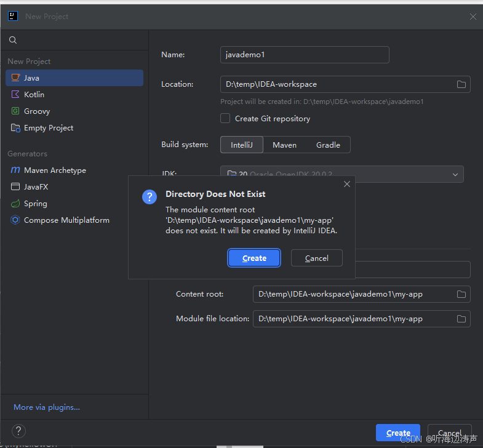This screenshot has width=483, height=448.
Task: Click the Empty Project folder icon
Action: point(15,127)
